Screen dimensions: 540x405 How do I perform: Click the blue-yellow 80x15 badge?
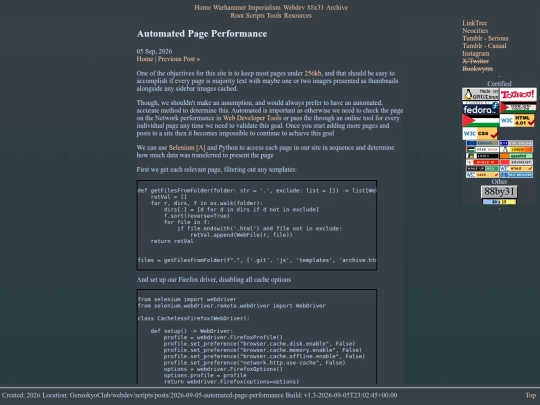point(499,202)
